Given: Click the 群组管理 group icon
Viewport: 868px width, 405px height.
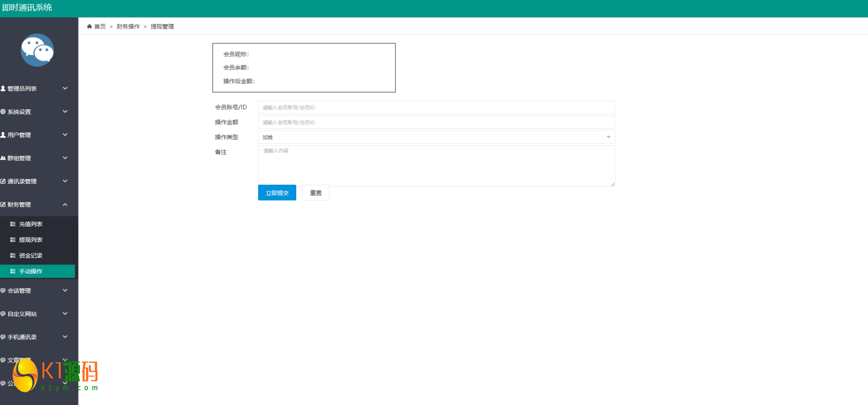Looking at the screenshot, I should [x=3, y=158].
